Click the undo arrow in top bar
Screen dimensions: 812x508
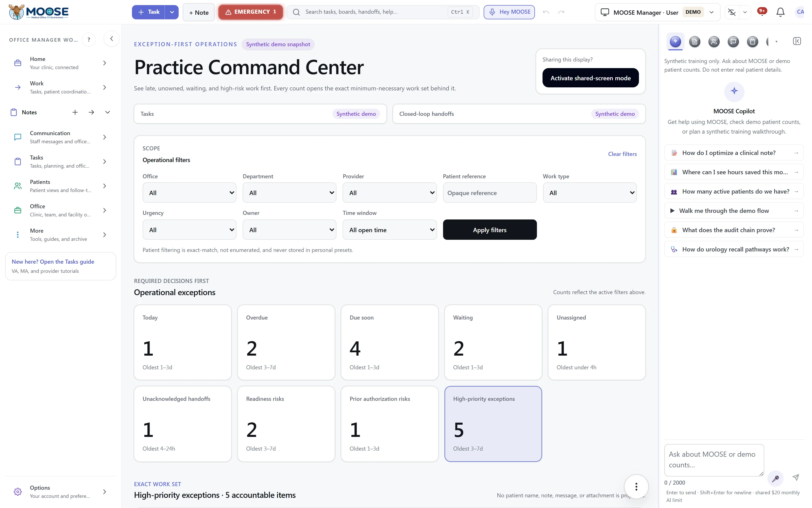(546, 12)
